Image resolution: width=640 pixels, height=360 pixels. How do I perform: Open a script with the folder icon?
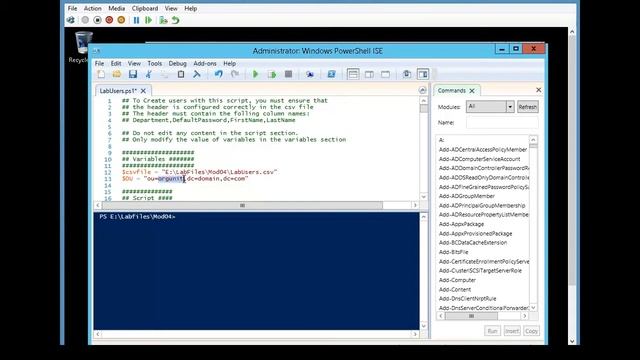point(117,74)
